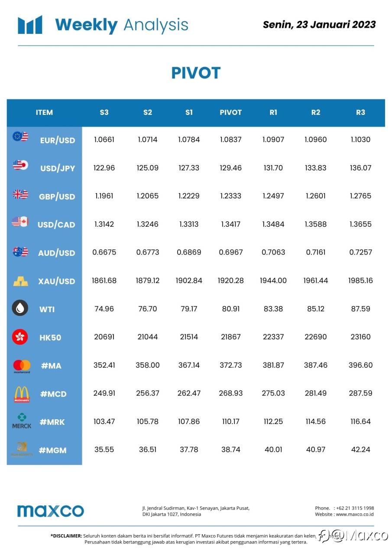Click the PIVOT column header
The image size is (392, 555).
point(230,112)
